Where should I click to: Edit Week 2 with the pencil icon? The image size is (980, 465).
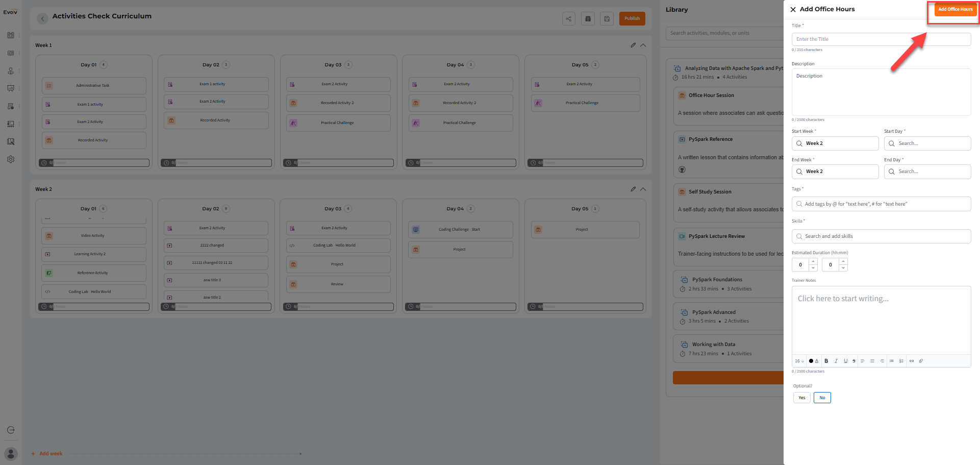[x=633, y=189]
